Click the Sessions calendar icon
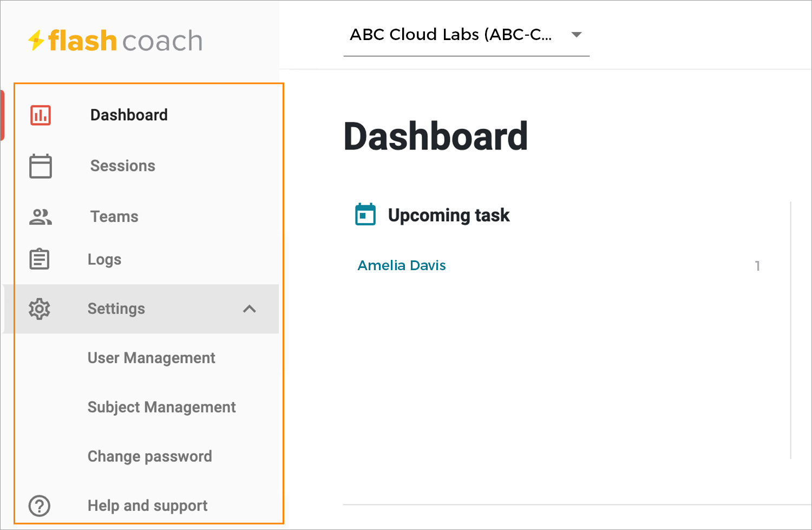 point(41,166)
